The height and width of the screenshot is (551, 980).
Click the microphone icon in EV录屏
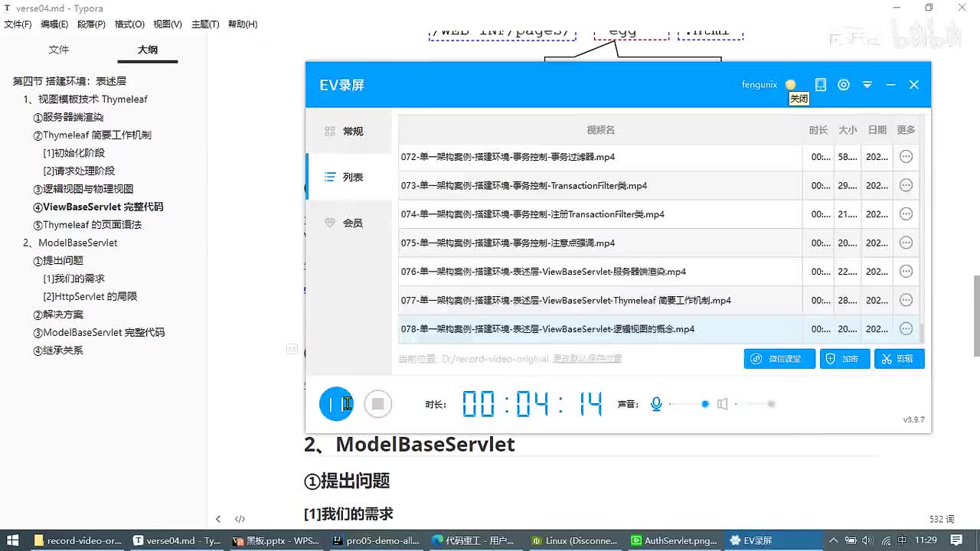(656, 404)
